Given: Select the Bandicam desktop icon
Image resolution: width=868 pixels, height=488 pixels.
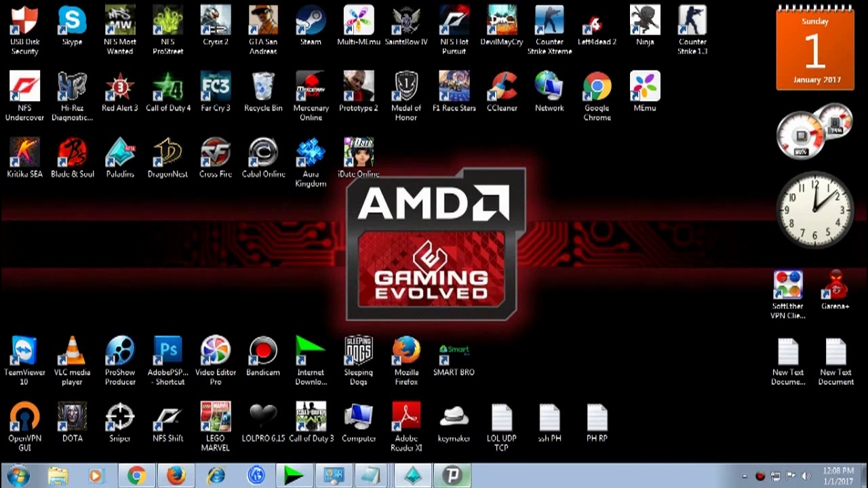Looking at the screenshot, I should tap(263, 357).
